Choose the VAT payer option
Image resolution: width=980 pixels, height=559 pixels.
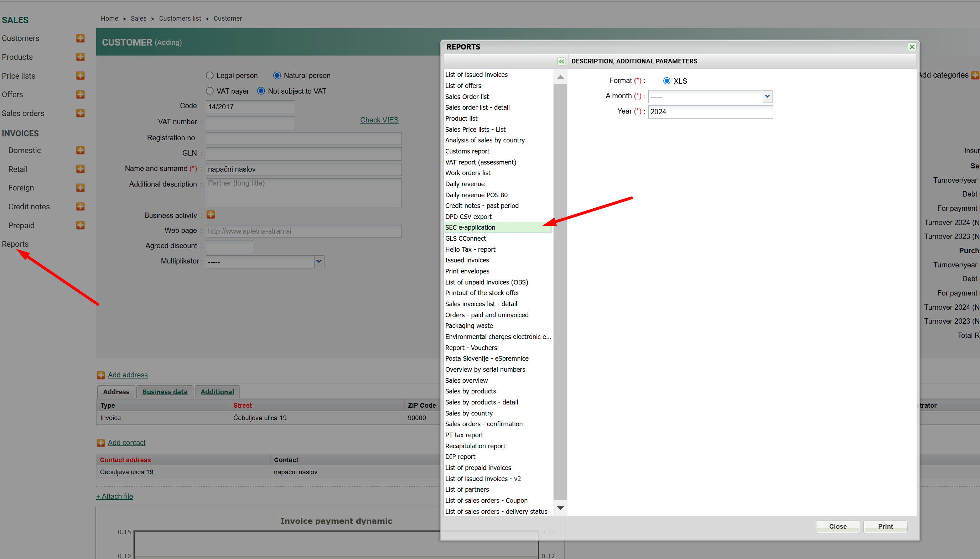click(x=210, y=91)
